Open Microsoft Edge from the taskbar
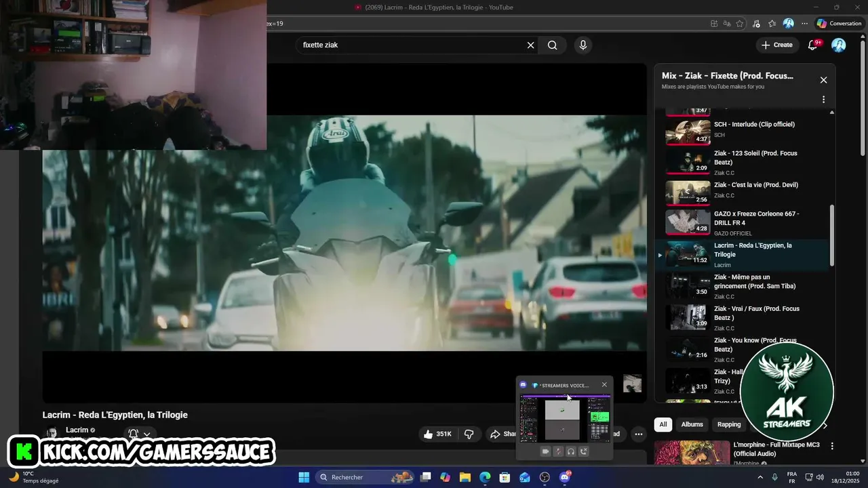The height and width of the screenshot is (488, 868). [x=485, y=477]
